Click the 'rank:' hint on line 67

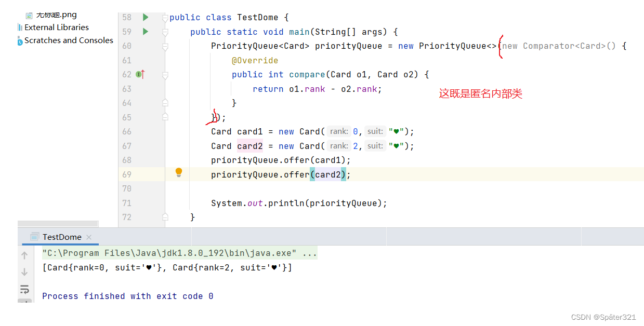click(339, 146)
